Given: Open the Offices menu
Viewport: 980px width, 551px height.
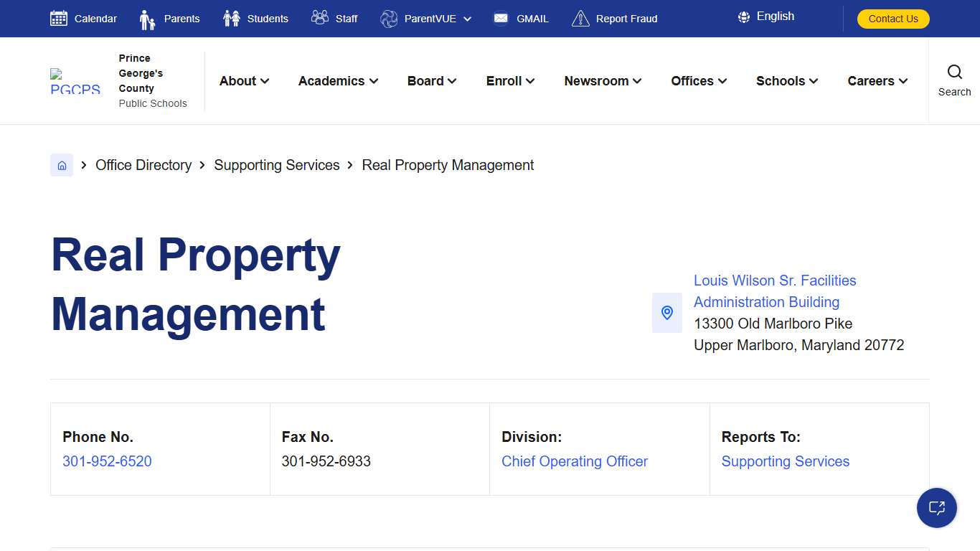Looking at the screenshot, I should 697,81.
